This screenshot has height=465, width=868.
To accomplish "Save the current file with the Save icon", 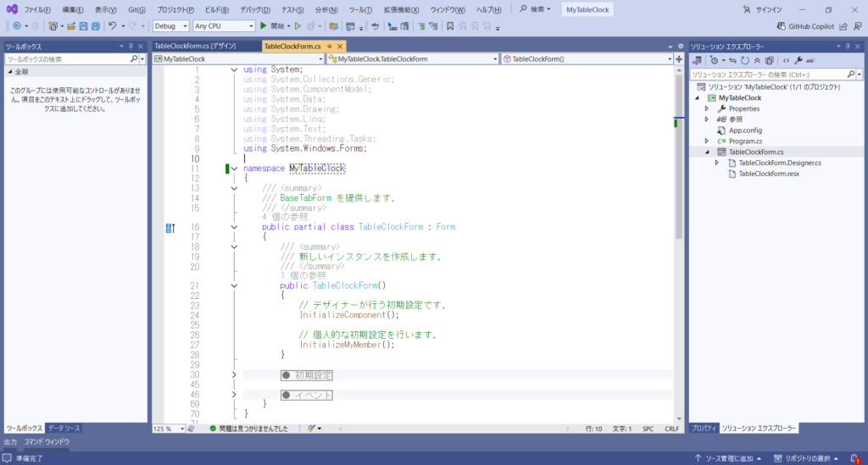I will tap(84, 26).
